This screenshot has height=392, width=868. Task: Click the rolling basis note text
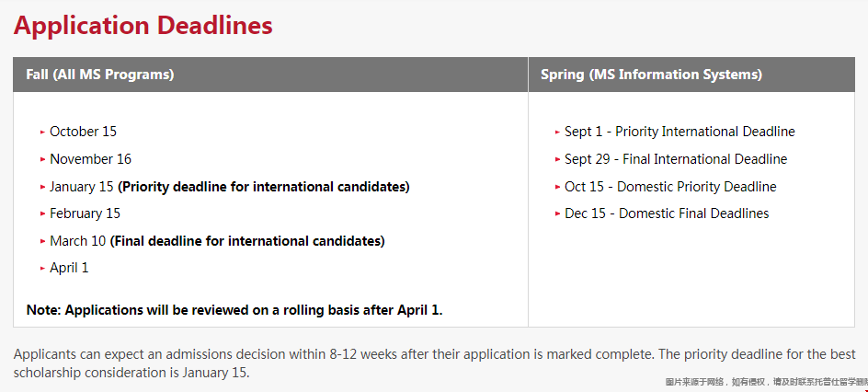coord(234,310)
